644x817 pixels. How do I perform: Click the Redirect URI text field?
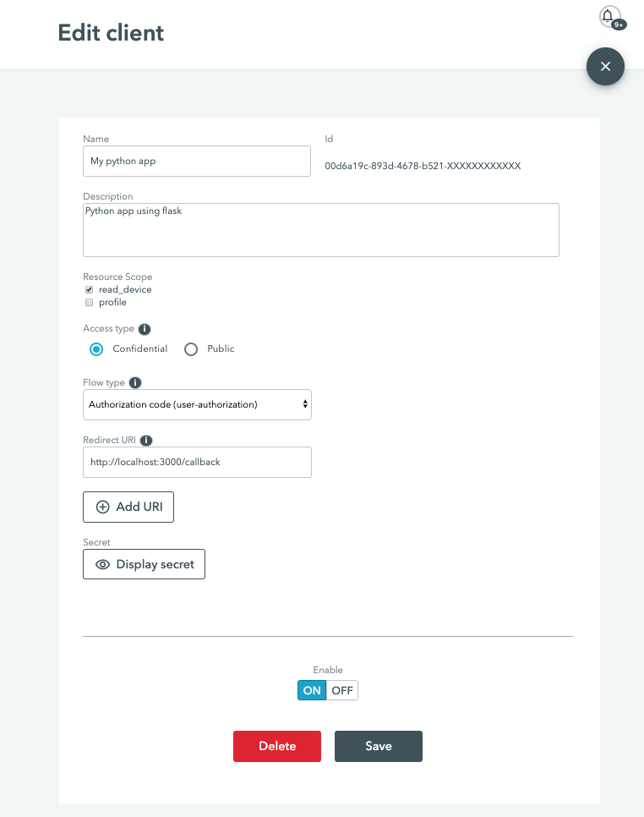coord(197,462)
